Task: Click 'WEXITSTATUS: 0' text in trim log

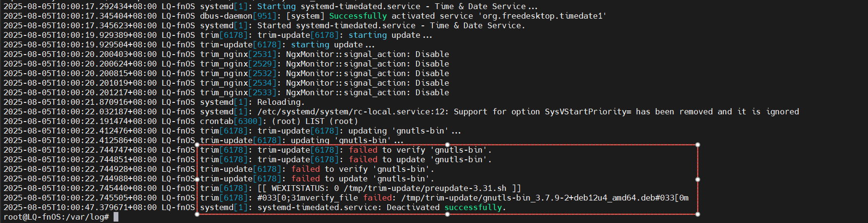Action: 305,188
